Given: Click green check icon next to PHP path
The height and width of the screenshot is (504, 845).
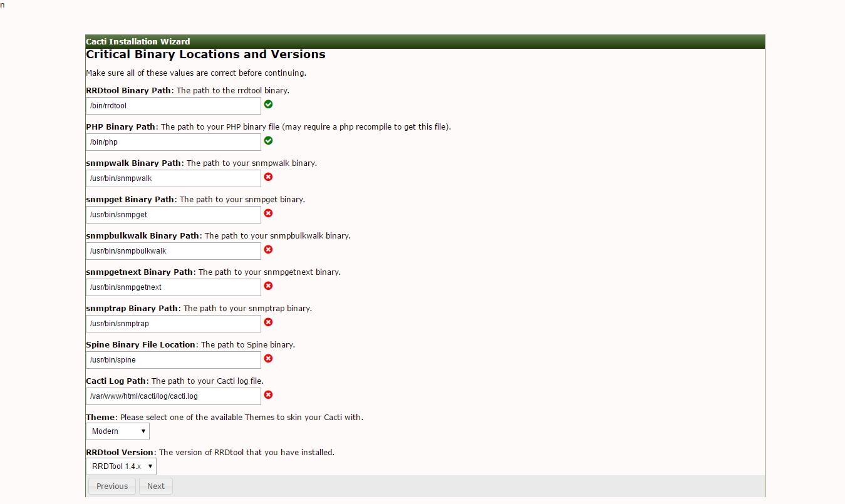Looking at the screenshot, I should click(x=268, y=140).
